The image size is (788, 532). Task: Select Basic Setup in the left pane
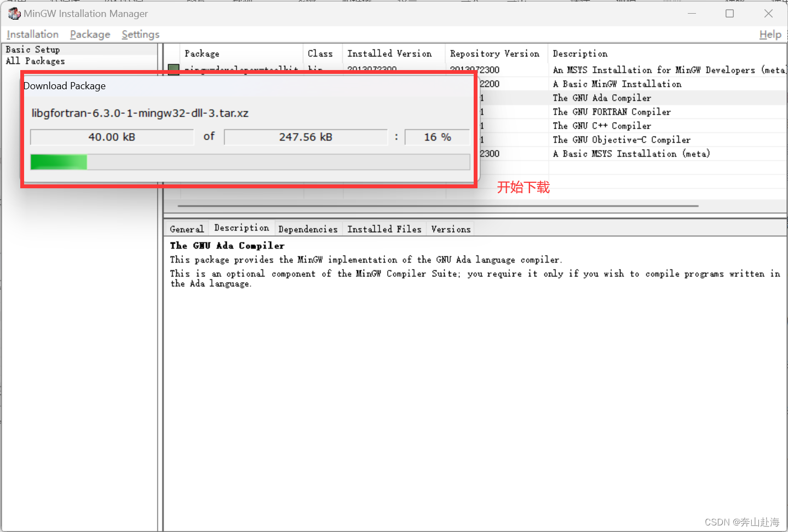33,49
